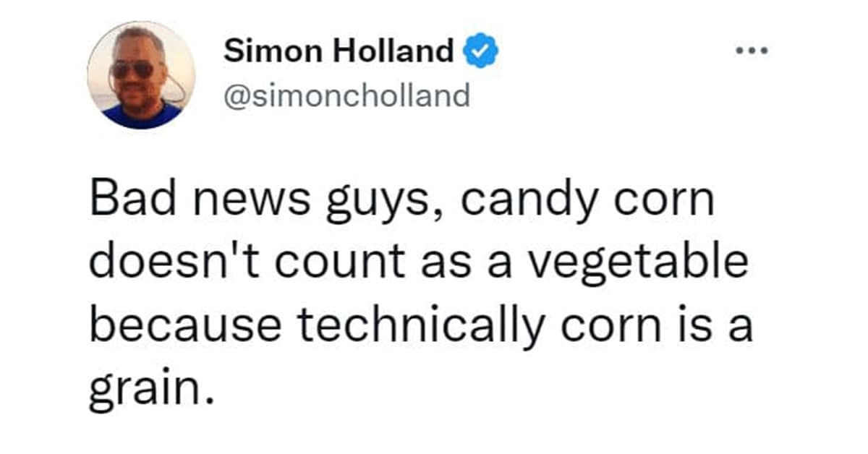Screen dimensions: 868x454
Task: Click the Simon Holland display name
Action: point(339,51)
